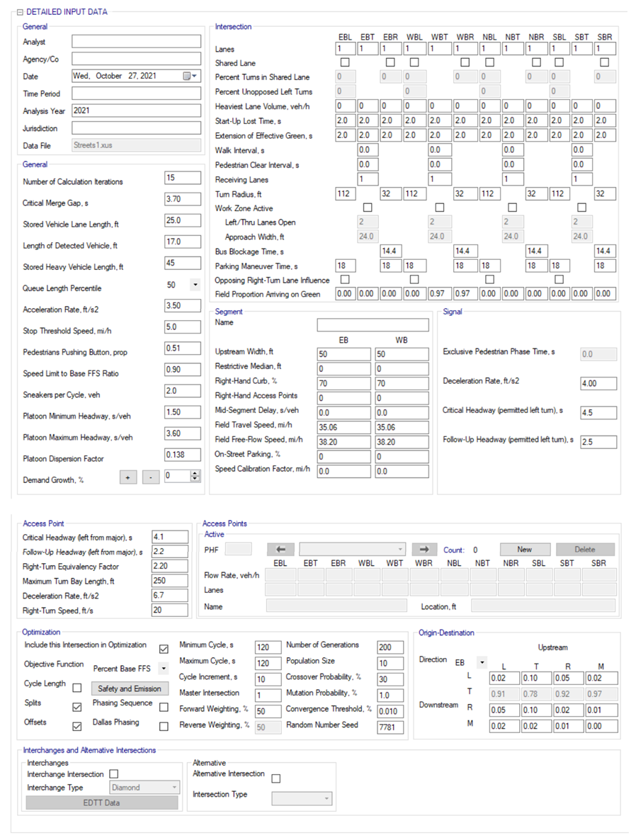Screen dimensions: 631x840
Task: Click the Convergence Threshold field
Action: (390, 711)
